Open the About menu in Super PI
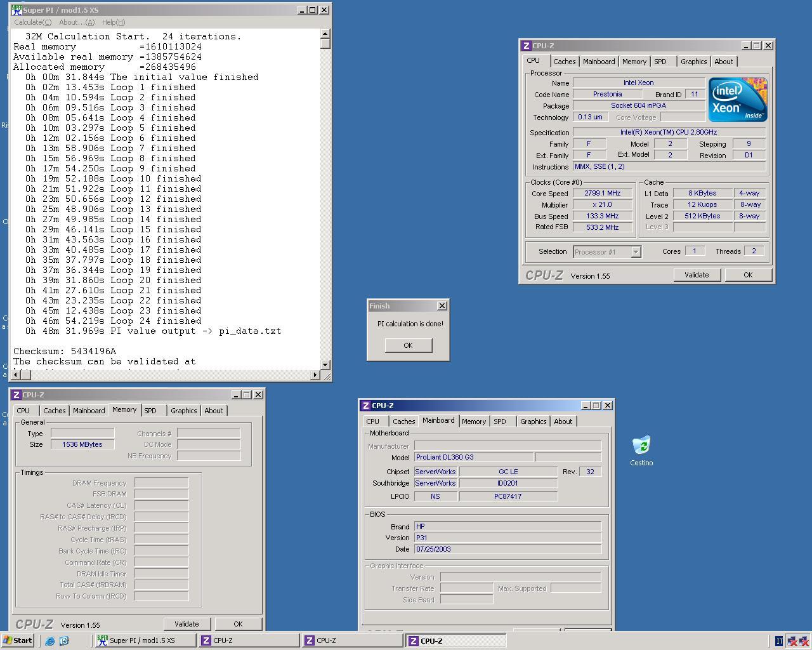The height and width of the screenshot is (650, 812). pos(76,22)
